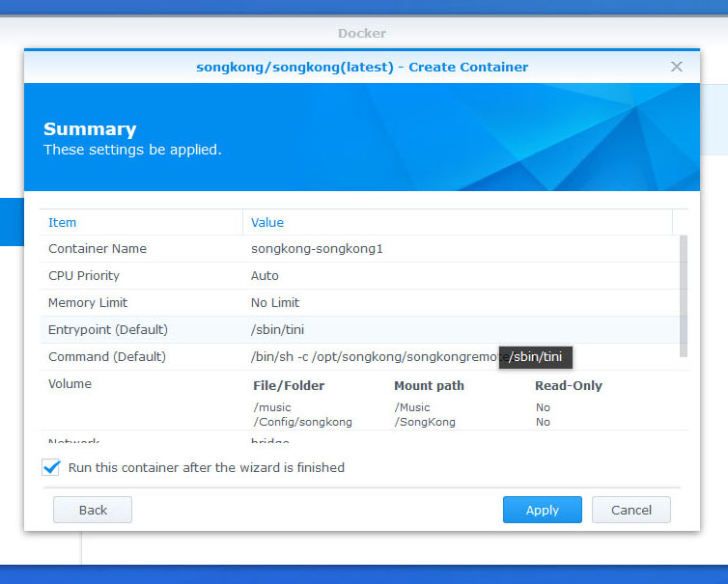Click the Auto CPU priority value
728x584 pixels.
point(265,275)
